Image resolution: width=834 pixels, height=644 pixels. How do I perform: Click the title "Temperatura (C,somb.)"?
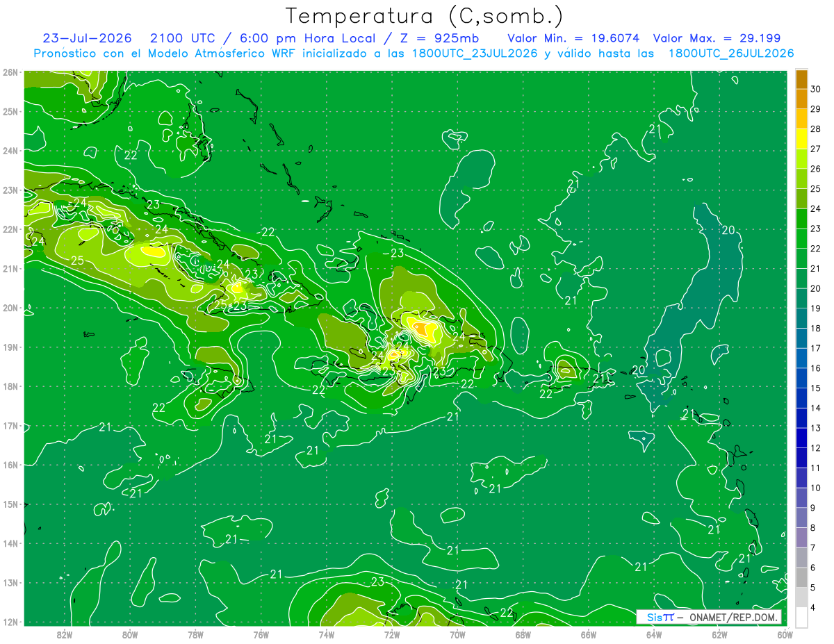pos(425,16)
